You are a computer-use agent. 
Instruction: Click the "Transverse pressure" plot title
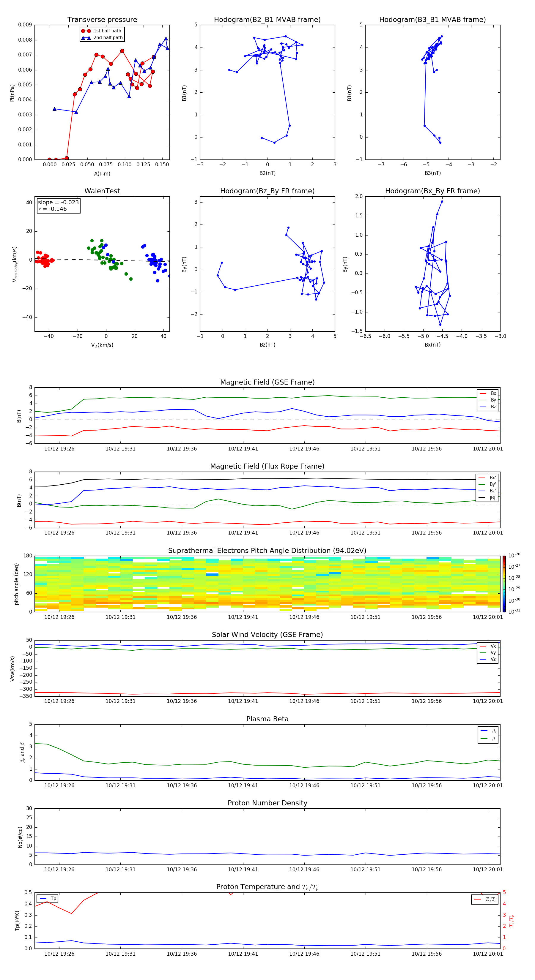pos(102,20)
